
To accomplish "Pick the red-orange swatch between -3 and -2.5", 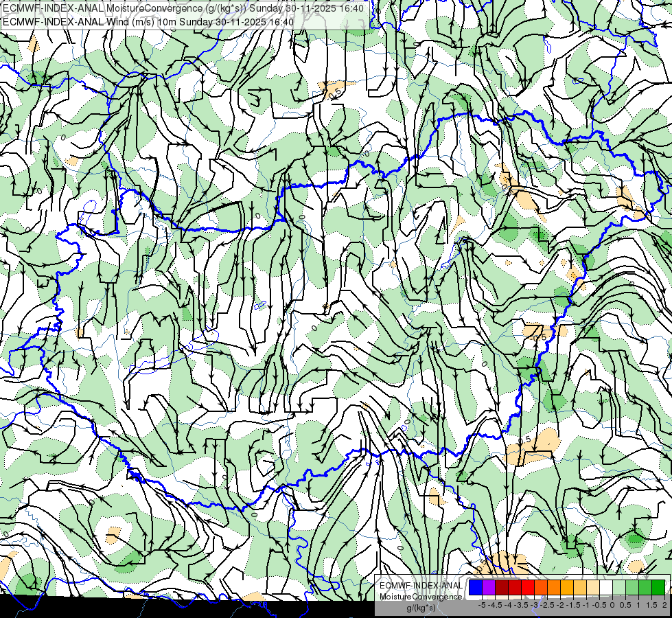I will pos(541,587).
